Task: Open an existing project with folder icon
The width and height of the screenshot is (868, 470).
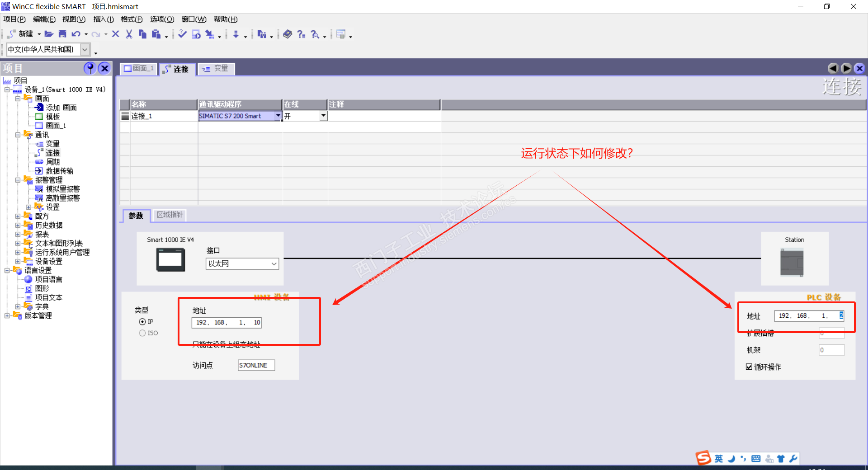Action: click(x=49, y=34)
